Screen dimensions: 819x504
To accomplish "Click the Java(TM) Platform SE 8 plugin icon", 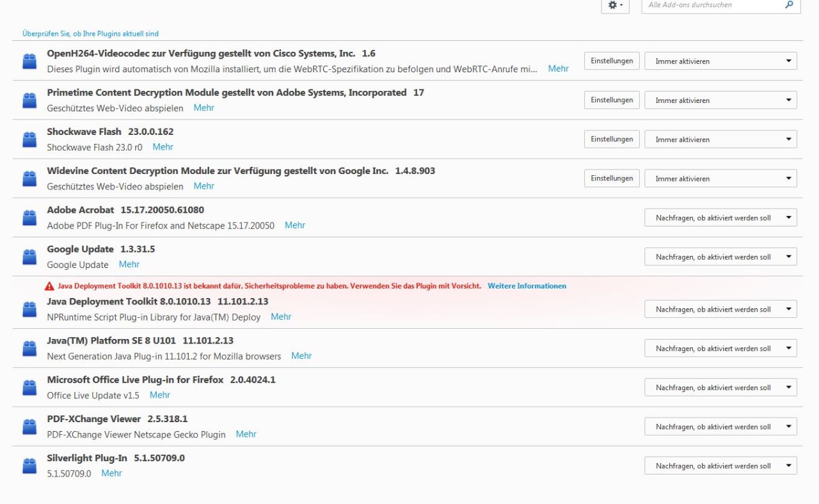I will (x=29, y=349).
